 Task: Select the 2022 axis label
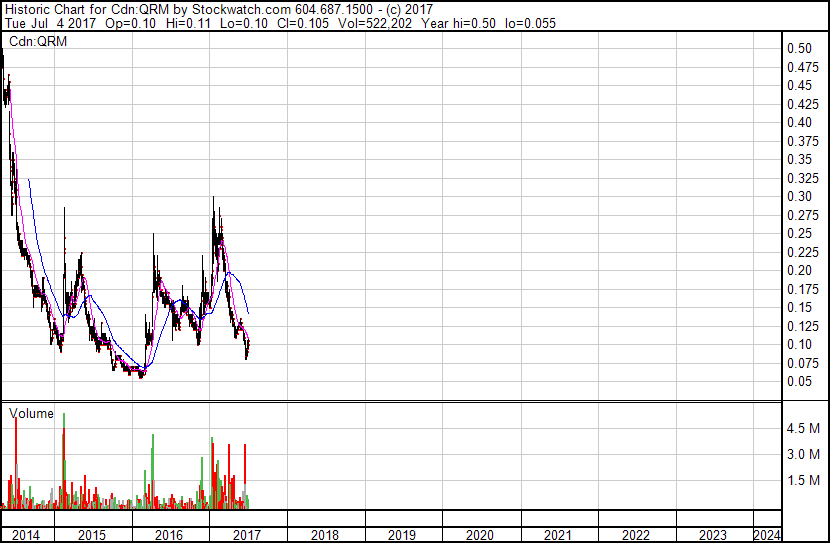[x=635, y=535]
